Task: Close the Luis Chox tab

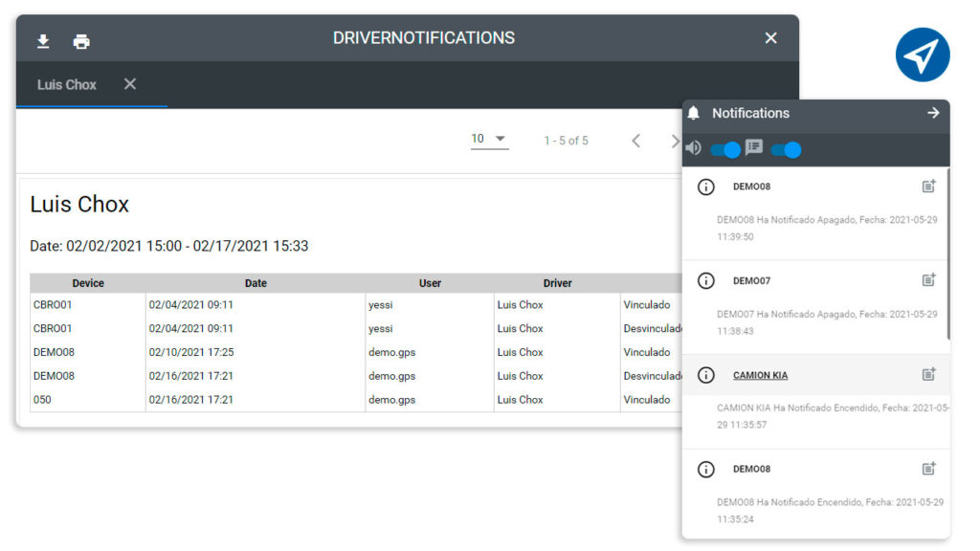Action: [130, 84]
